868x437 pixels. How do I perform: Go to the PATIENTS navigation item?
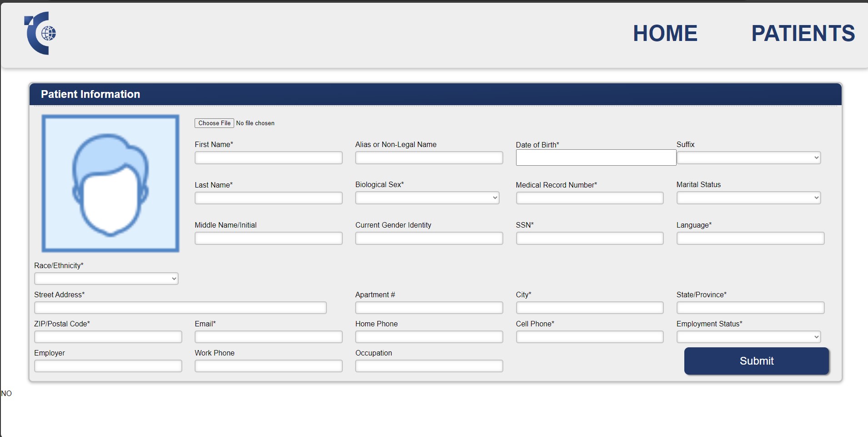pyautogui.click(x=803, y=33)
